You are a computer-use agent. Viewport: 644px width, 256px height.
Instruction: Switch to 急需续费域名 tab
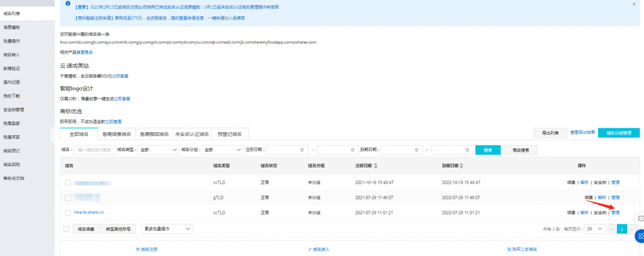[x=116, y=134]
